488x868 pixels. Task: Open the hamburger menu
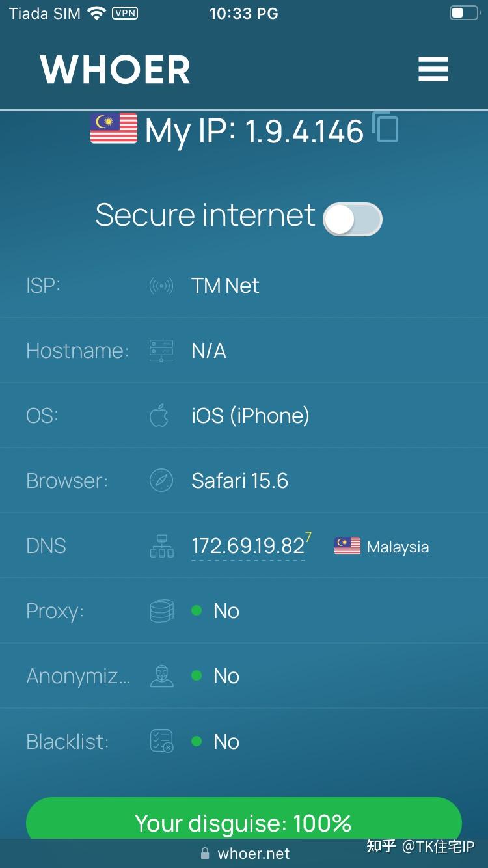click(x=433, y=69)
